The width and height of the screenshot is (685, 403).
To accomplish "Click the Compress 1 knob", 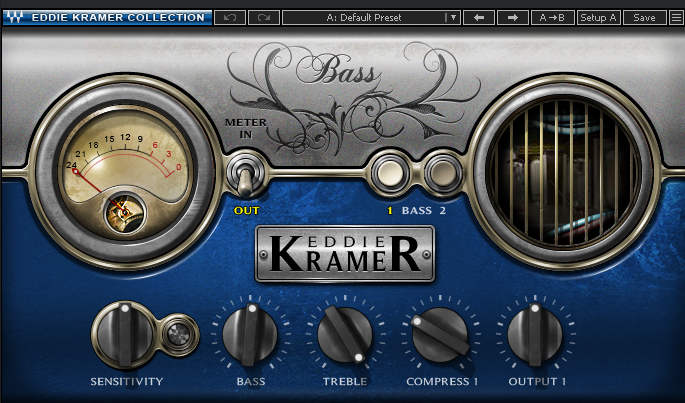I will pyautogui.click(x=440, y=335).
